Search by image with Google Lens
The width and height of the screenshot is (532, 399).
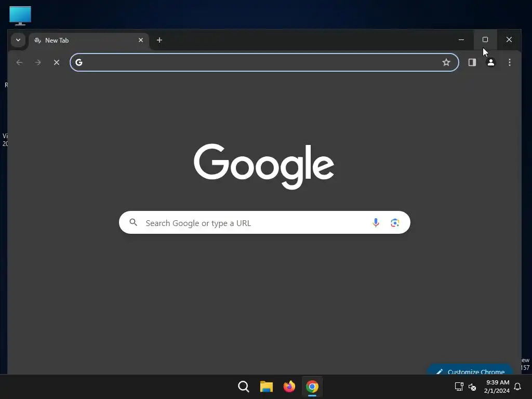coord(395,222)
